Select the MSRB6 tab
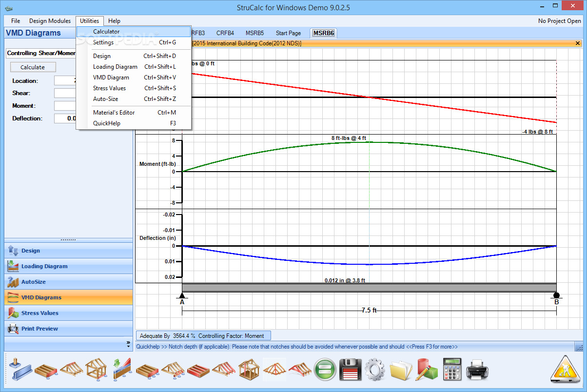587x392 pixels. pyautogui.click(x=324, y=33)
